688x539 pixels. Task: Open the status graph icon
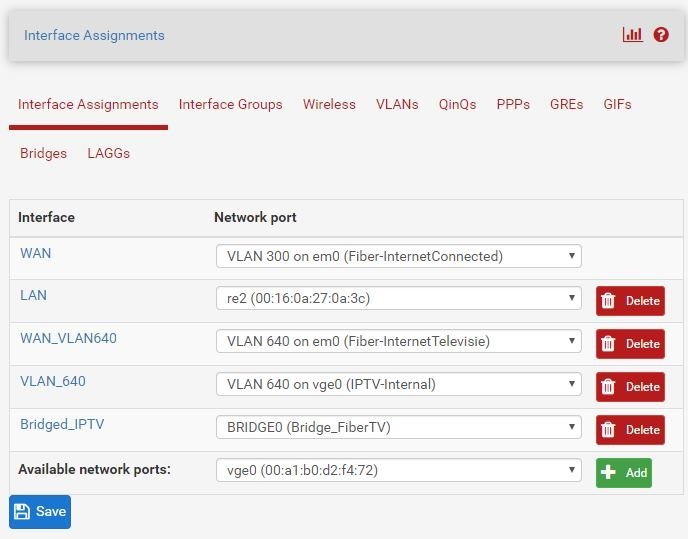point(632,35)
